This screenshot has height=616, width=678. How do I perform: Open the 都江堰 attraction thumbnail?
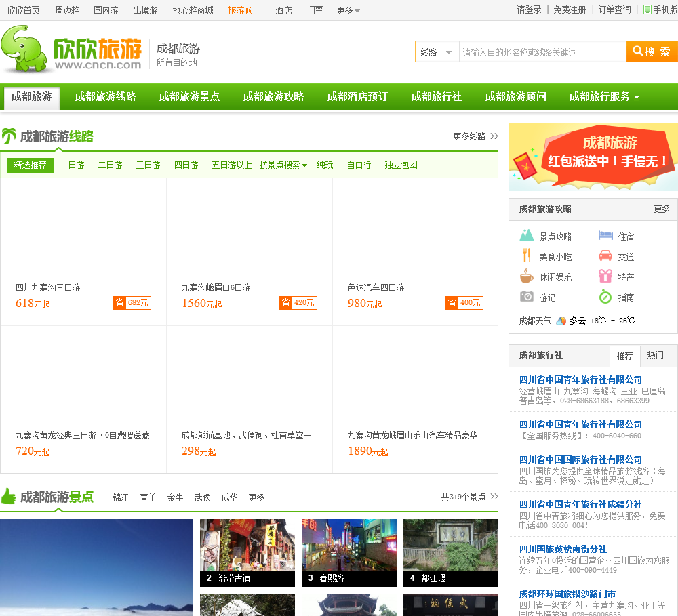(451, 552)
